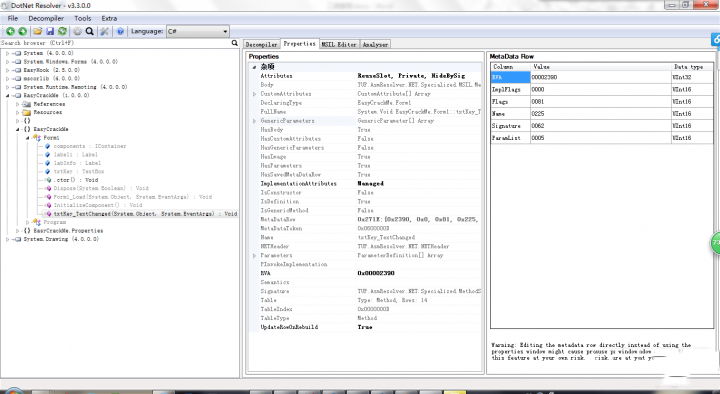Click the labInfo field icon
720x394 pixels.
tap(47, 163)
